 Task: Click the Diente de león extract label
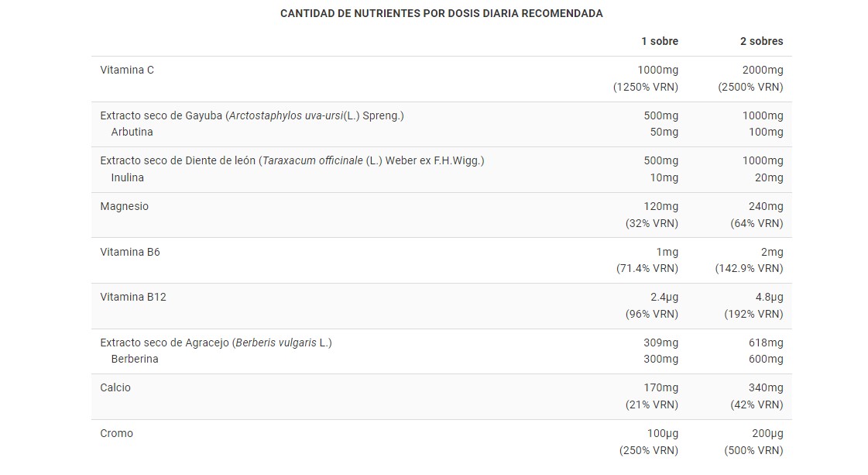[292, 160]
